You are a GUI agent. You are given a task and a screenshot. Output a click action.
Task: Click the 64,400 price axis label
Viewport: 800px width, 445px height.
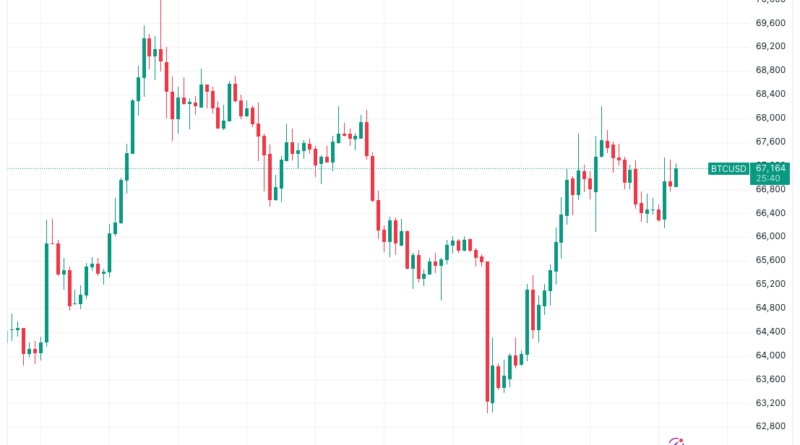click(x=769, y=332)
